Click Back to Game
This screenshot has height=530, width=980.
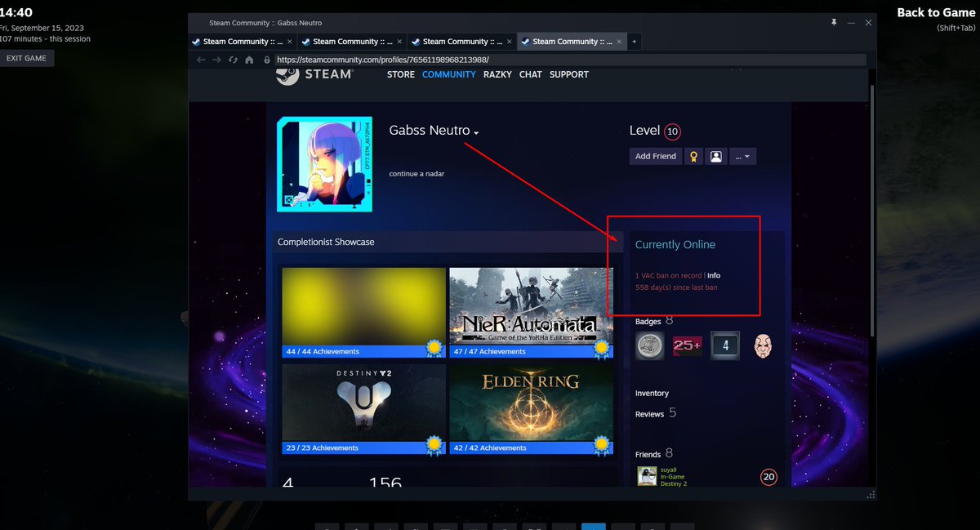(936, 12)
